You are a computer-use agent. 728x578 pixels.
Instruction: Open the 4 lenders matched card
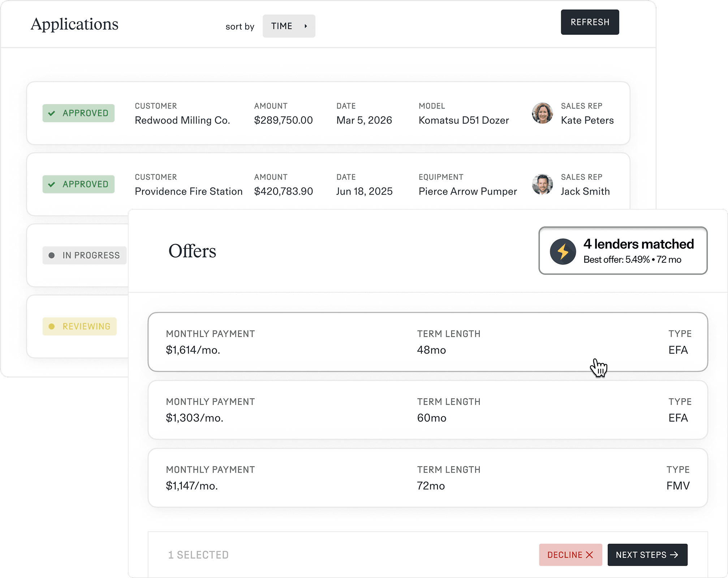(623, 251)
